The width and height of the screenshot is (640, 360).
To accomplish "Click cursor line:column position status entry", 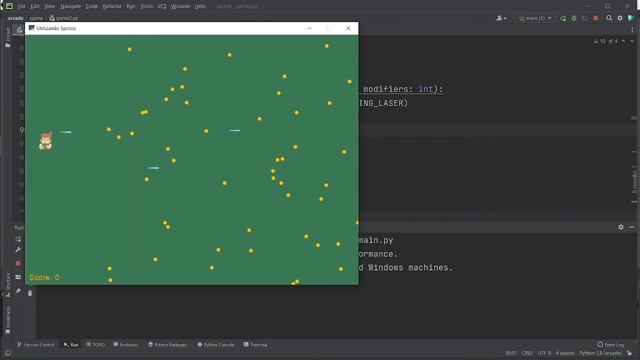I will pyautogui.click(x=511, y=353).
